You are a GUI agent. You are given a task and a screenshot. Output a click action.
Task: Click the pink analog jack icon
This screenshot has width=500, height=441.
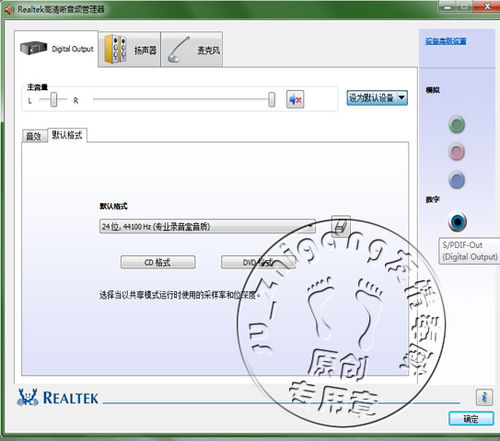click(x=457, y=152)
